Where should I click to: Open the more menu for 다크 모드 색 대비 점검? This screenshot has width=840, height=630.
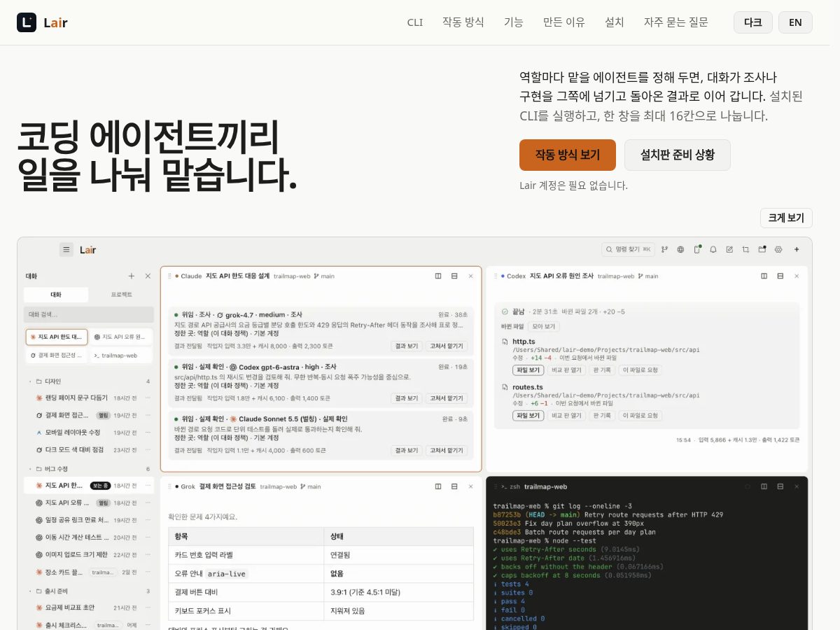[148, 450]
